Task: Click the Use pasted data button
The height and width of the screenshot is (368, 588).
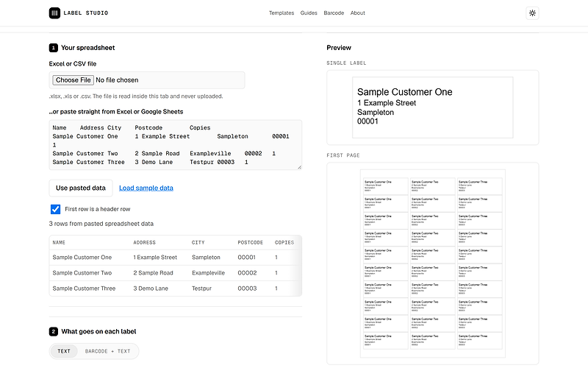Action: pos(81,188)
